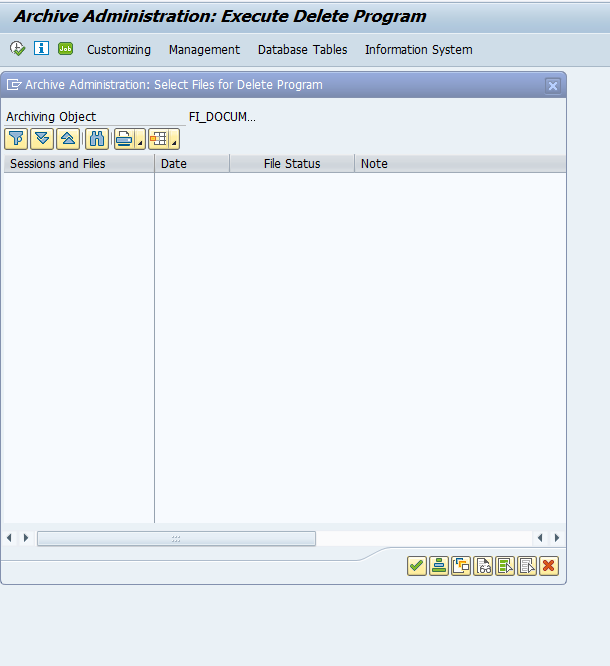This screenshot has height=666, width=610.
Task: Open the blue Information icon
Action: [x=41, y=48]
